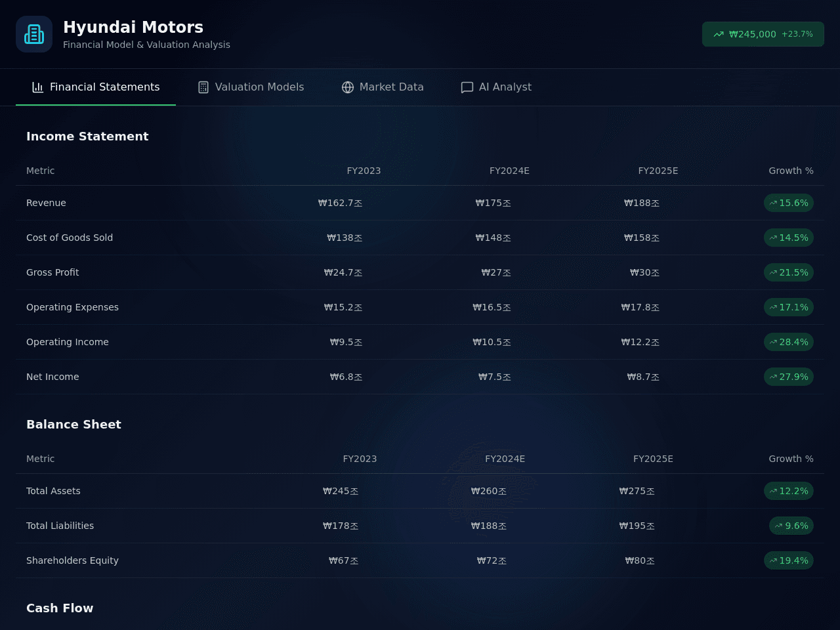Select the Gross Profit FY2023 value ₩24.7조
Viewport: 840px width, 630px height.
click(343, 272)
